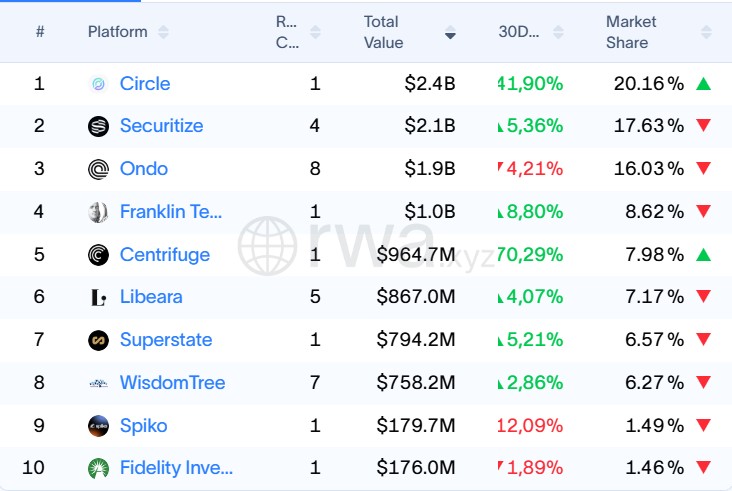Click the Franklin Templeton logo icon
Image resolution: width=732 pixels, height=491 pixels.
(98, 212)
